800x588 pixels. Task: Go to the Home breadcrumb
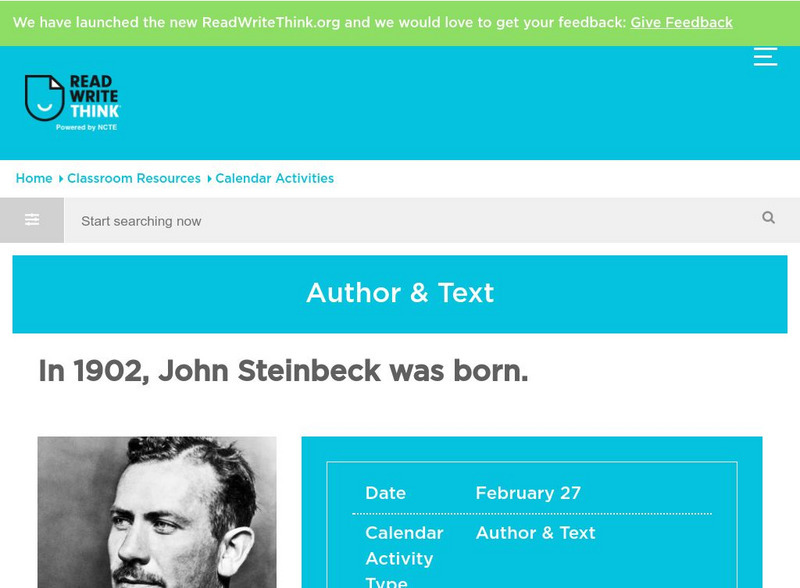coord(34,178)
